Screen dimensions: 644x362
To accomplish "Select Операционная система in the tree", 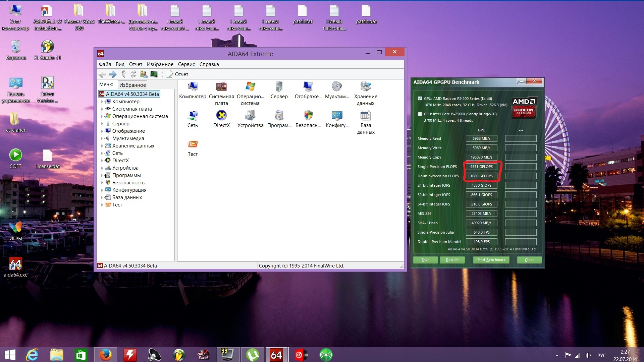I will click(140, 116).
